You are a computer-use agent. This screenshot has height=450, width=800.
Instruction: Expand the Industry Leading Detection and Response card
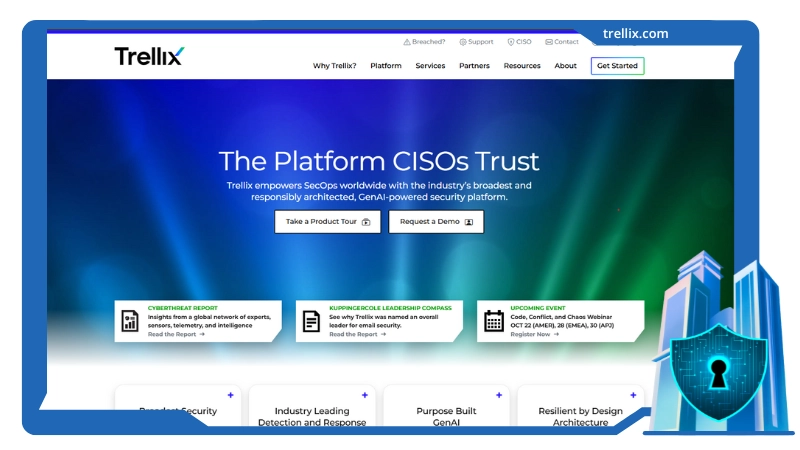click(x=365, y=395)
